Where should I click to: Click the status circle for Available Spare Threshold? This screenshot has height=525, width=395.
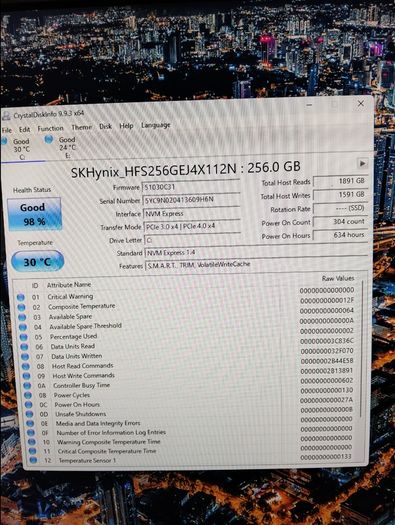tap(23, 327)
